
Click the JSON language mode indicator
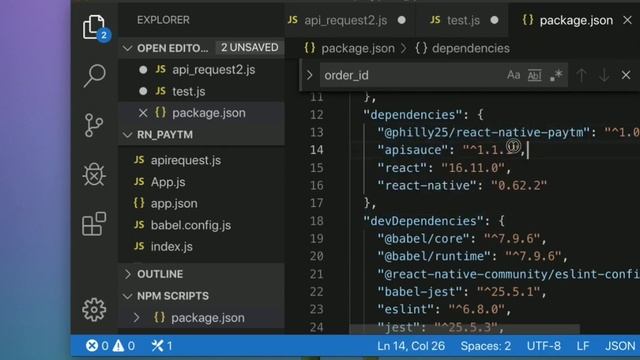[620, 346]
